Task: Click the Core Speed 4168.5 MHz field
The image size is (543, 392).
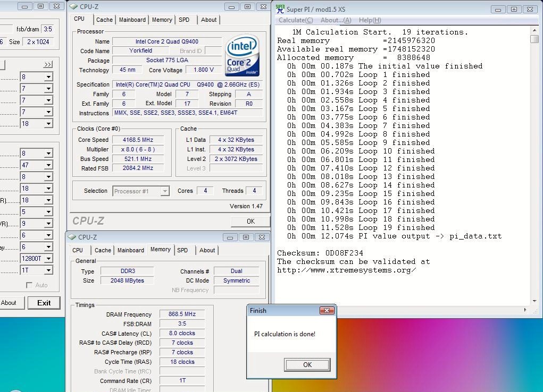Action: tap(138, 140)
